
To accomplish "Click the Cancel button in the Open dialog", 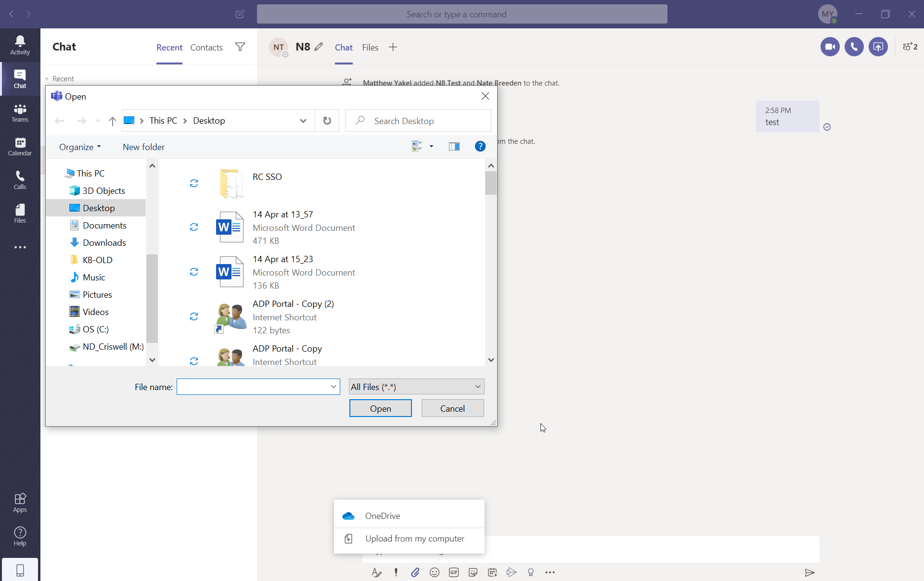I will [452, 408].
